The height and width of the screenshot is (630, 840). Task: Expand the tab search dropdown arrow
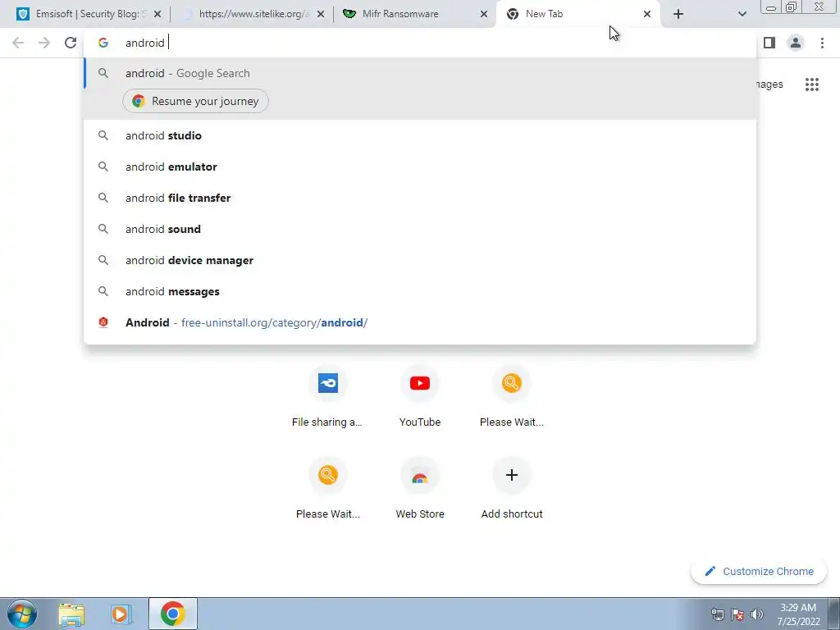click(742, 15)
